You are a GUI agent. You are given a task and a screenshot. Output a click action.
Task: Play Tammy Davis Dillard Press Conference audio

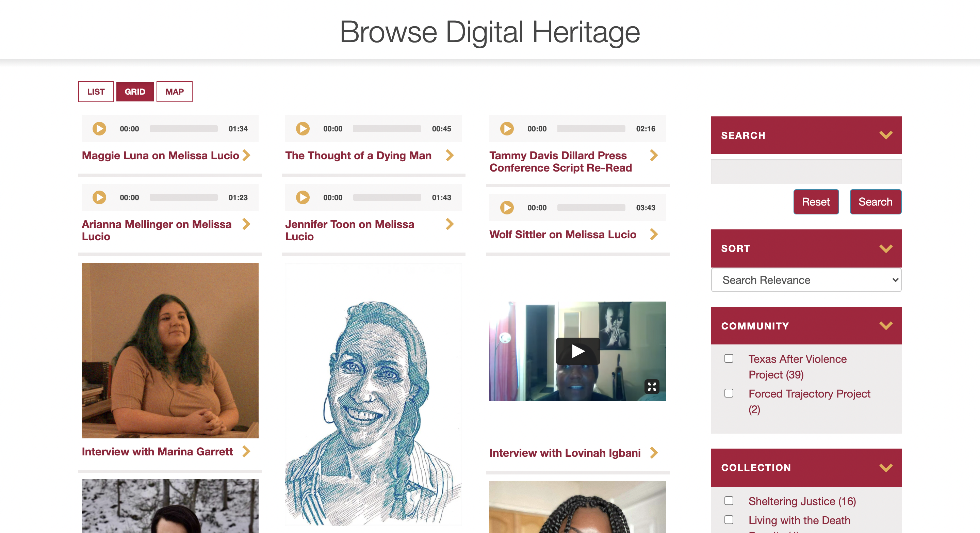coord(507,129)
